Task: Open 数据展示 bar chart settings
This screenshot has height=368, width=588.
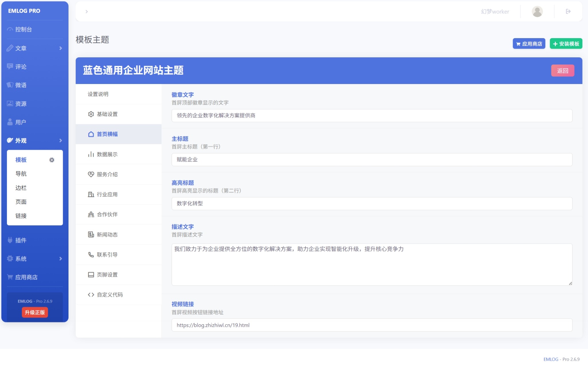Action: [91, 154]
